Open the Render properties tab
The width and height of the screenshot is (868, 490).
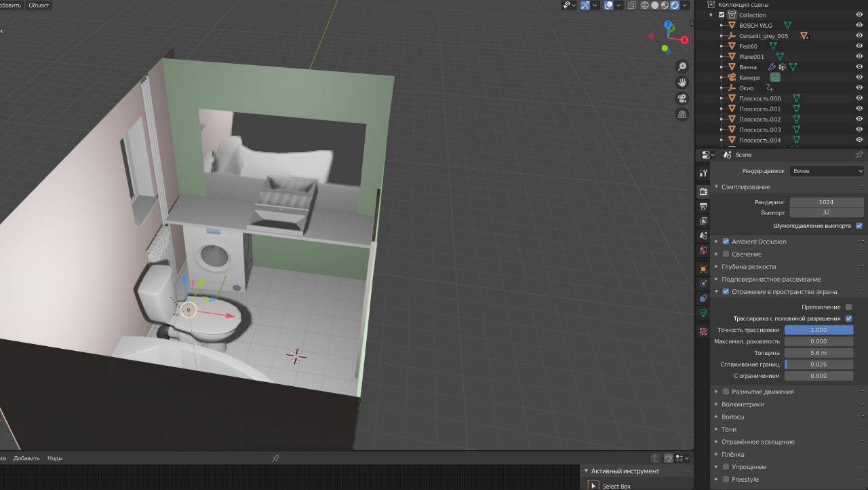(703, 191)
